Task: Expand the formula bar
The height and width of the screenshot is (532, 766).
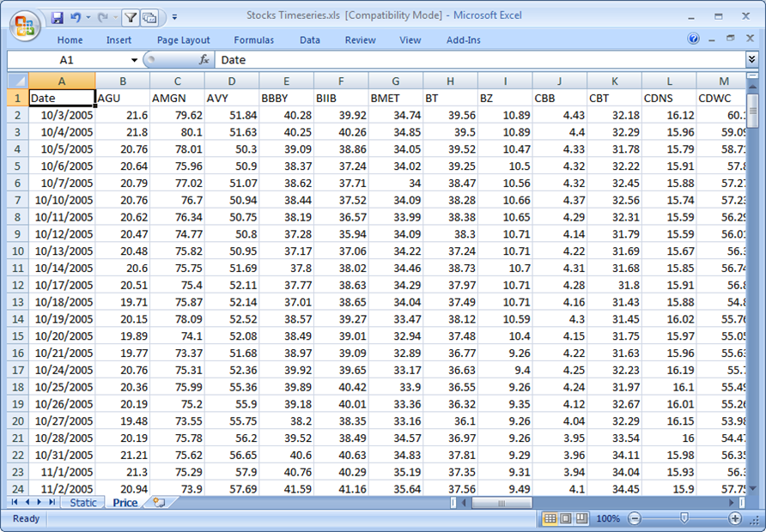Action: (752, 60)
